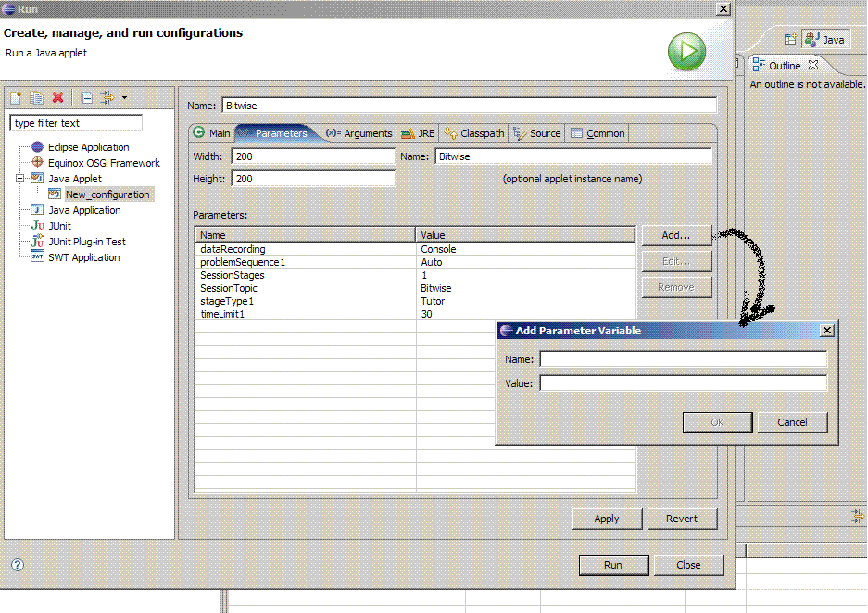Click the Open Perspective icon in Eclipse
This screenshot has height=613, width=868.
pyautogui.click(x=790, y=39)
